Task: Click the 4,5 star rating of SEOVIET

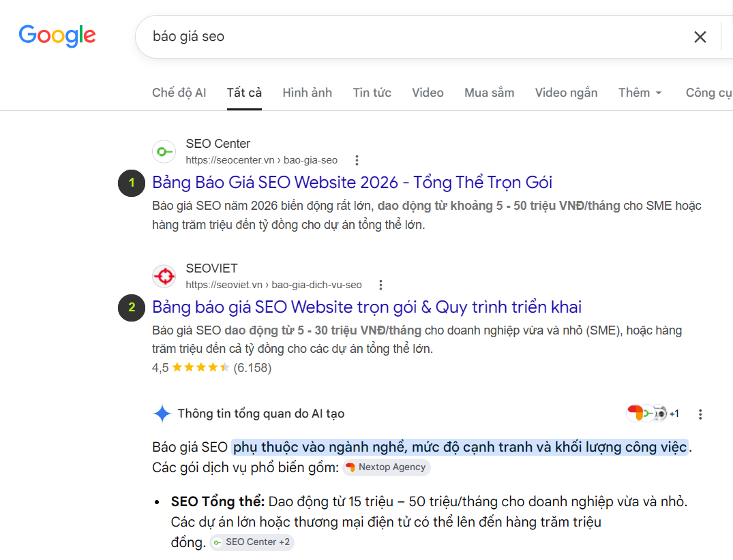Action: click(x=191, y=368)
